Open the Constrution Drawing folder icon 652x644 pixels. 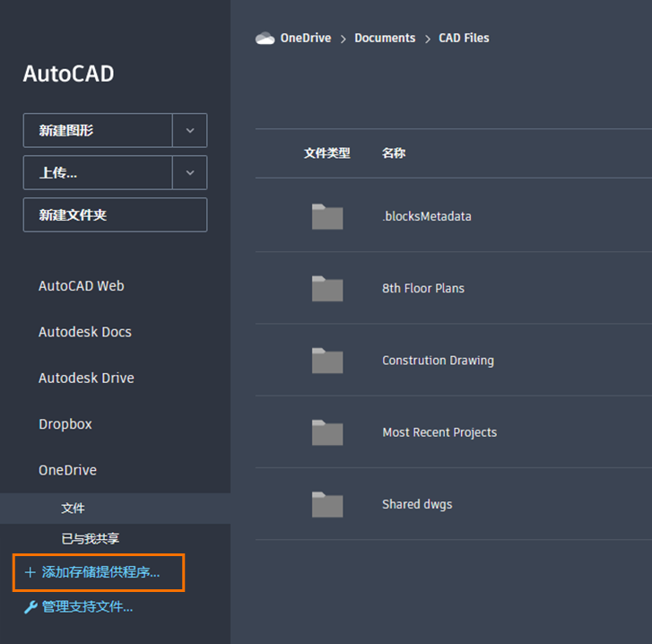coord(327,360)
